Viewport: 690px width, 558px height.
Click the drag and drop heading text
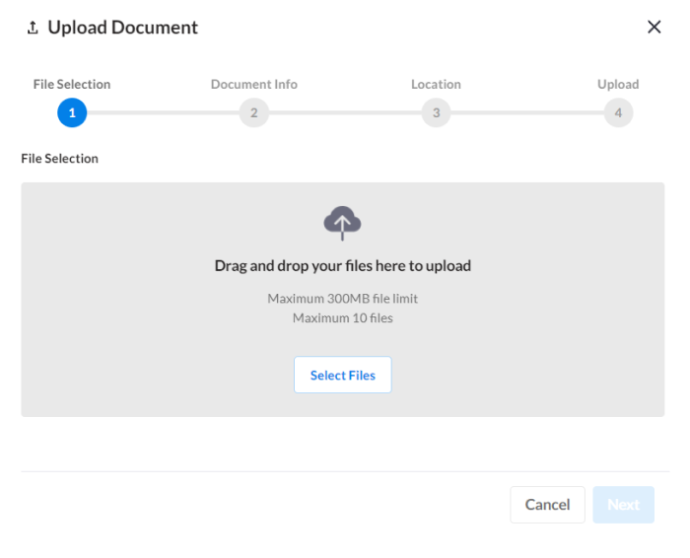[x=343, y=266]
